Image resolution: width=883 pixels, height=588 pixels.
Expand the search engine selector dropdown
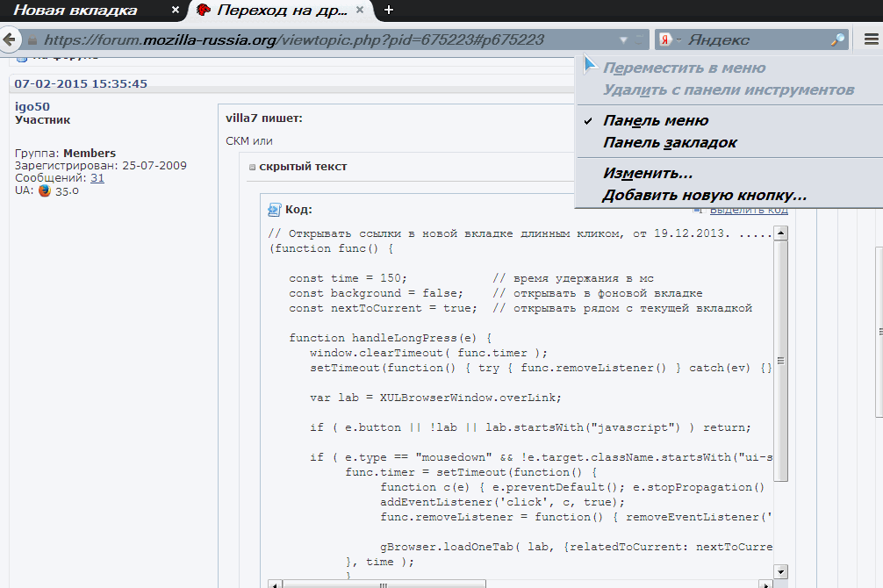(678, 39)
